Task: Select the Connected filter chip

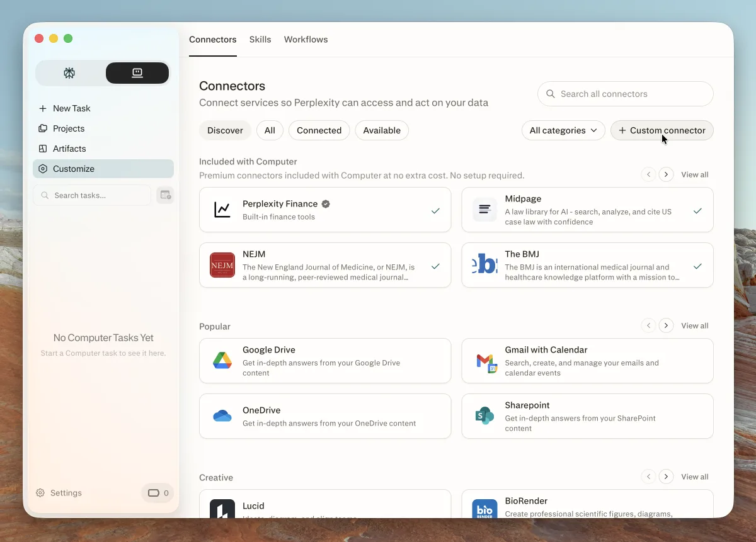Action: pos(319,130)
